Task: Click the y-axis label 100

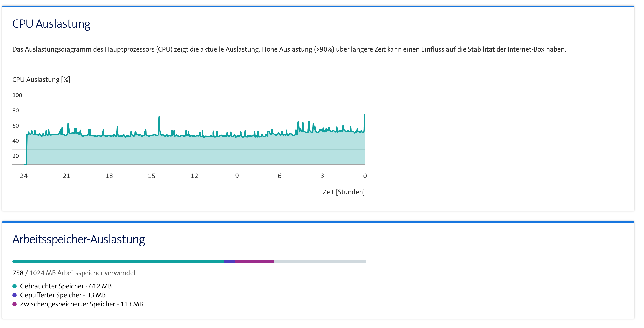Action: tap(17, 95)
